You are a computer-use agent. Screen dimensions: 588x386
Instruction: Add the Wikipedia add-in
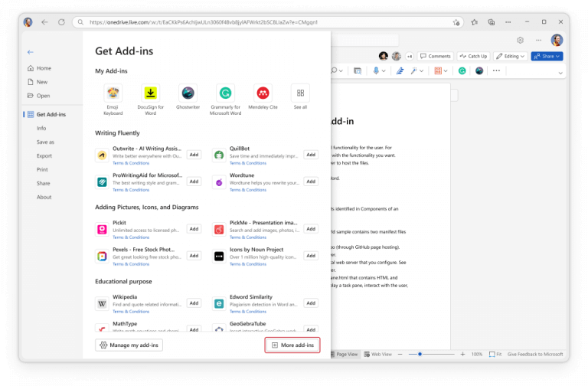pos(194,303)
